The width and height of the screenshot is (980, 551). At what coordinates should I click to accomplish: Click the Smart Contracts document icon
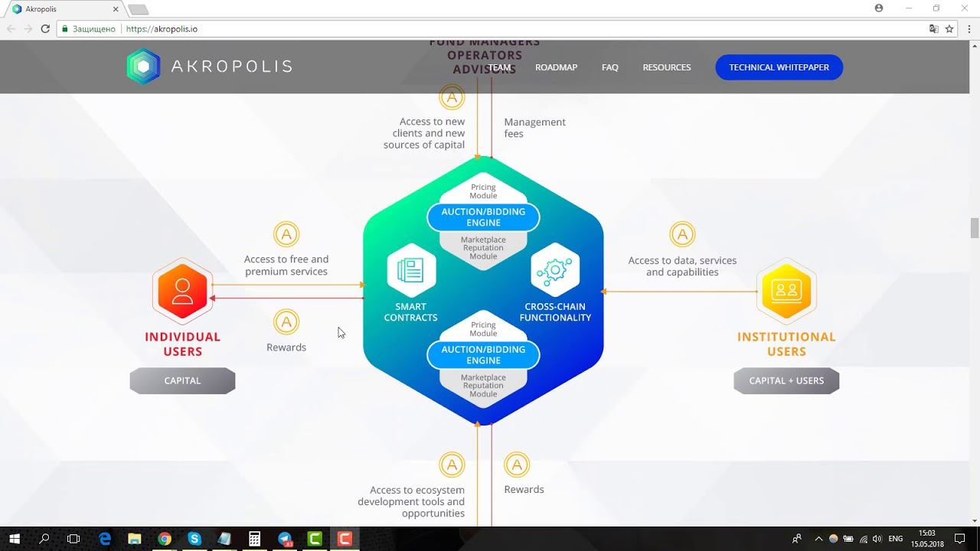[411, 270]
